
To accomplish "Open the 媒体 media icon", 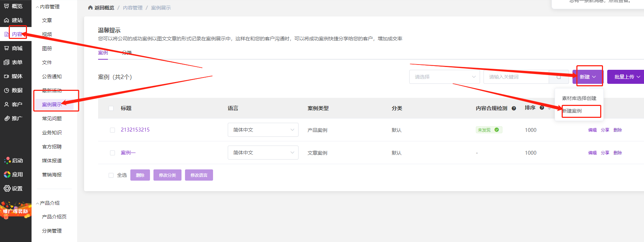I will 6,76.
